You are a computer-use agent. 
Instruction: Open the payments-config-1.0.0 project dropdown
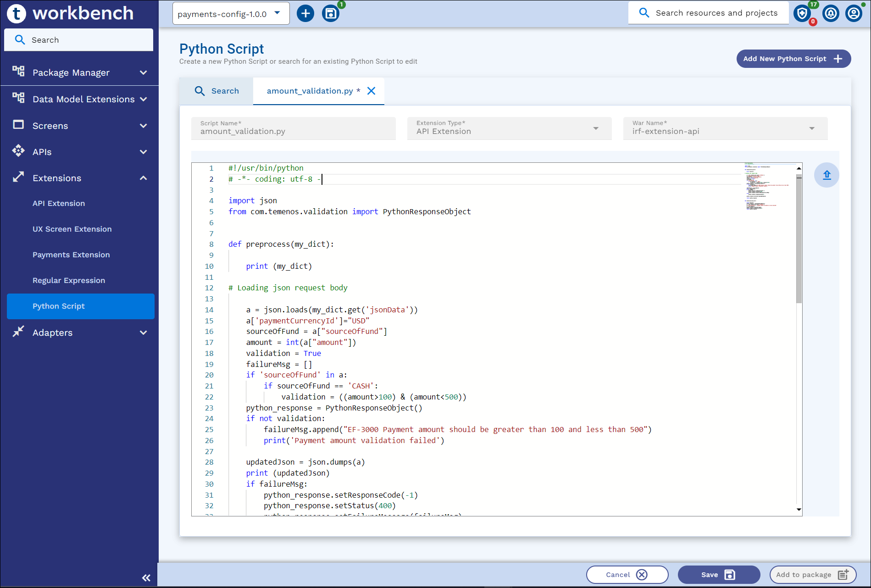(231, 13)
